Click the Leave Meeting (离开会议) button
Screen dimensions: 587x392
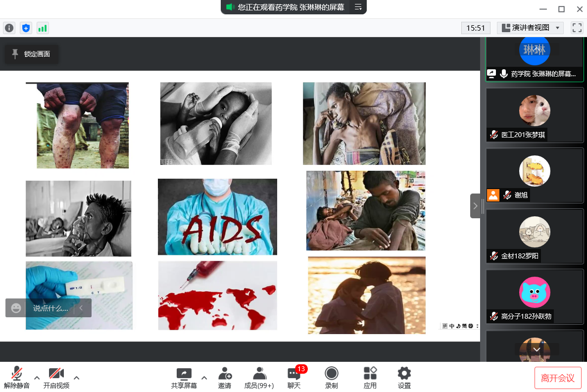point(558,378)
